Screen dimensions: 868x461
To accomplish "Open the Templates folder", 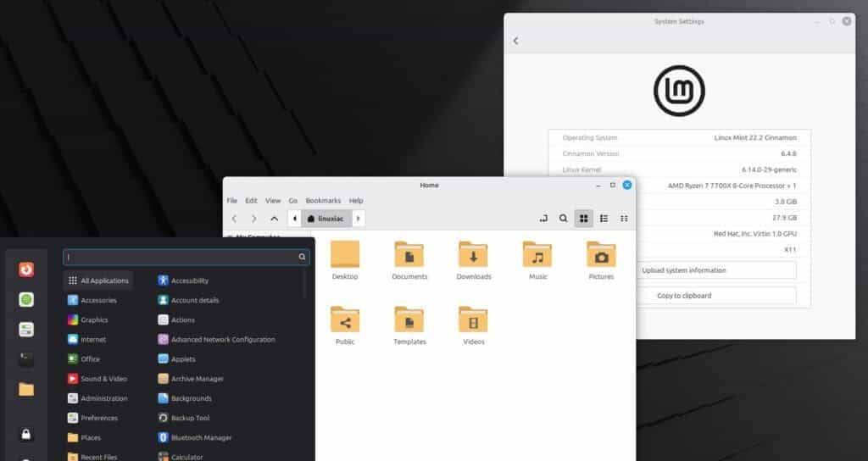I will pos(409,325).
